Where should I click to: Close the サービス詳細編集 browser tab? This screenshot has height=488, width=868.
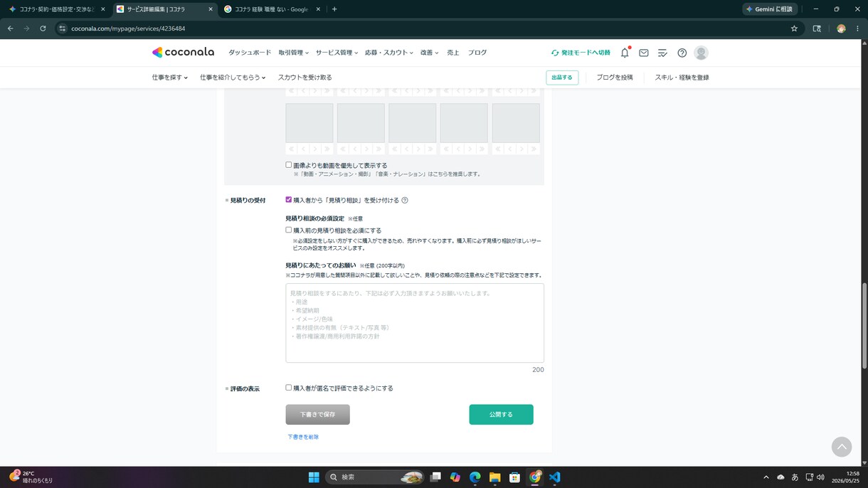click(x=210, y=9)
